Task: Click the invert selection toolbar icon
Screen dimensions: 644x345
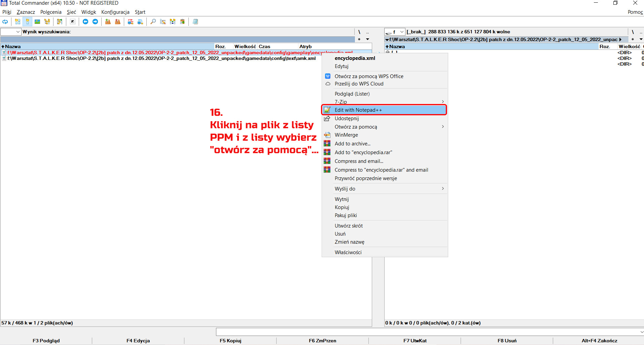Action: [73, 22]
